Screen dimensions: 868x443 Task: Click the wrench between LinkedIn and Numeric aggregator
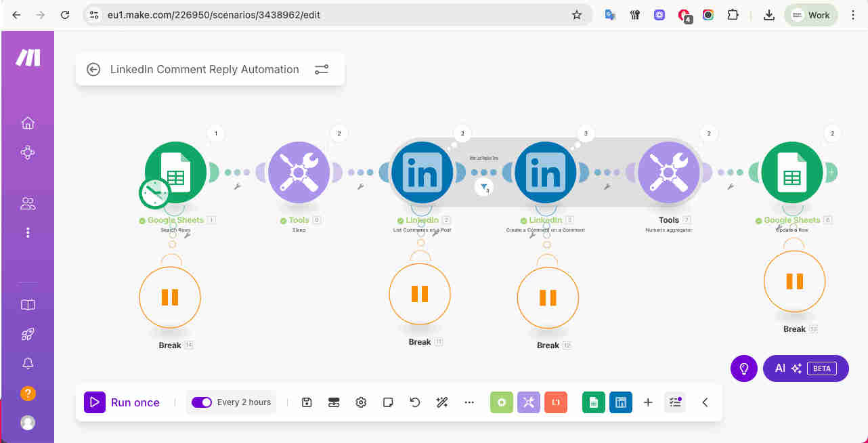pos(607,186)
